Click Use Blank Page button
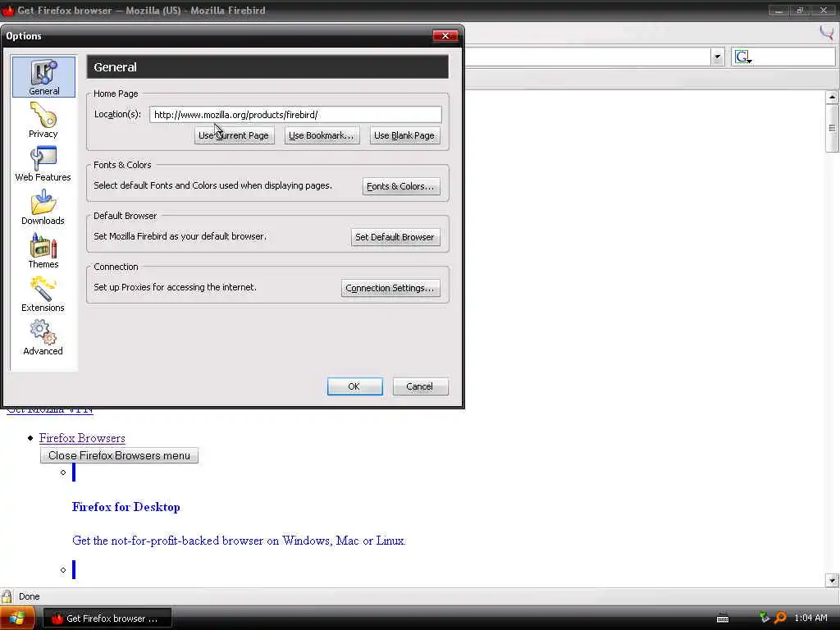 click(x=404, y=135)
